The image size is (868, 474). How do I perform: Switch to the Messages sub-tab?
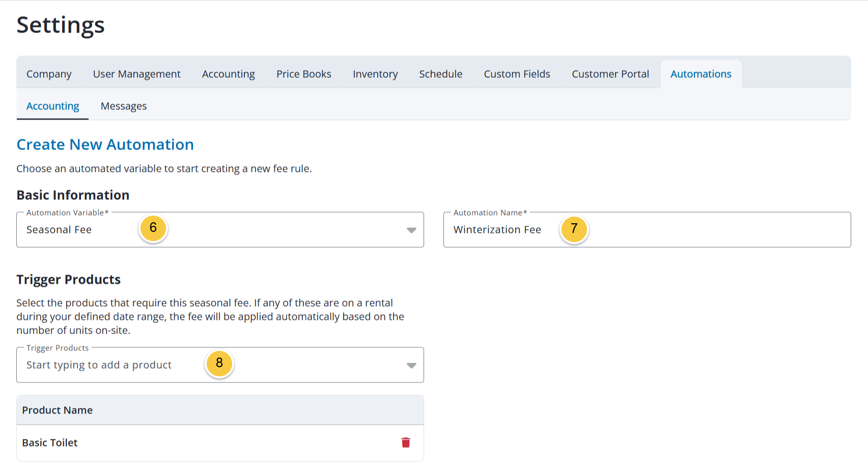click(x=124, y=106)
